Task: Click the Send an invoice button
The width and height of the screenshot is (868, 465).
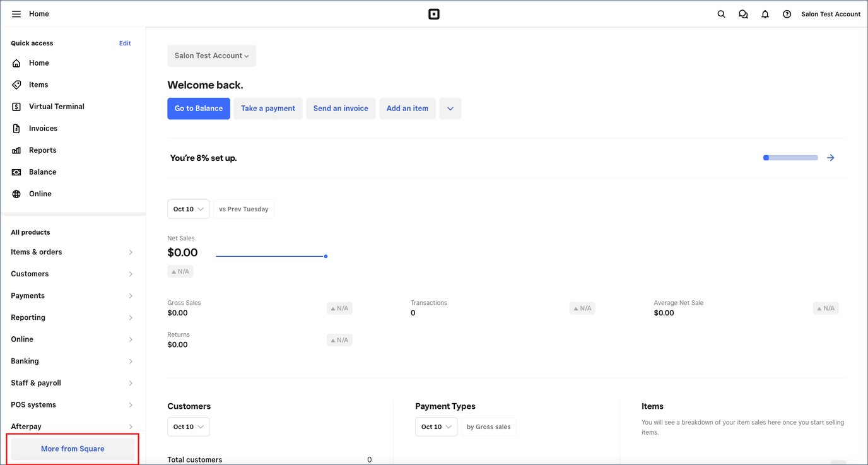Action: click(341, 109)
